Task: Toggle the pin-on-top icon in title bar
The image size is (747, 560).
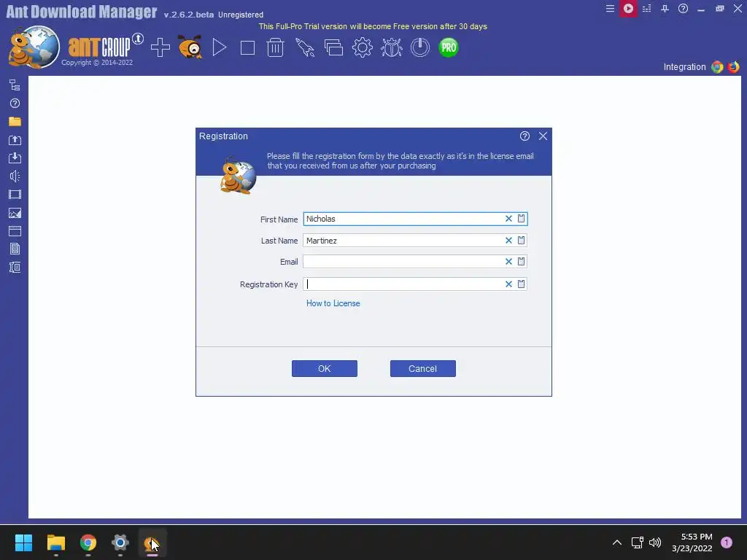Action: 665,9
